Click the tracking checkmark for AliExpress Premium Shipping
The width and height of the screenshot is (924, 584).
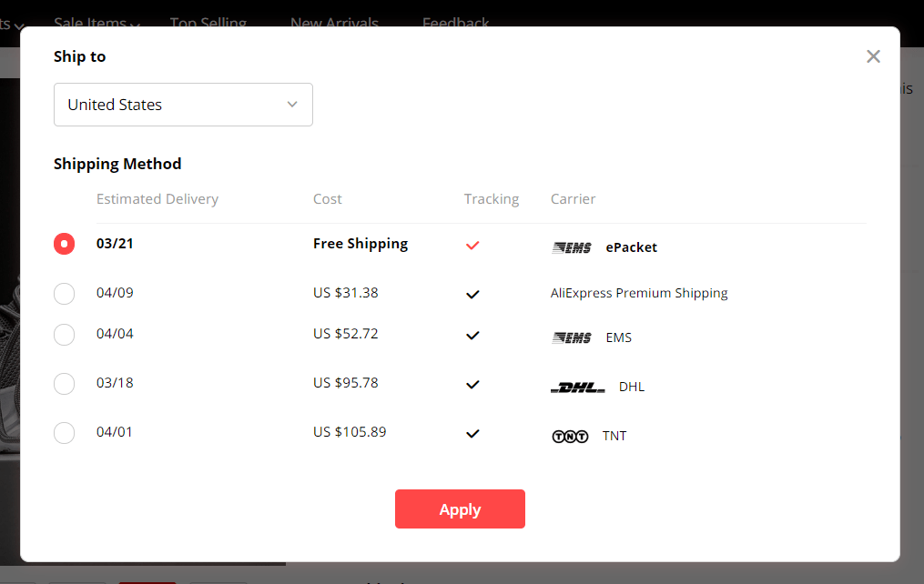tap(472, 295)
